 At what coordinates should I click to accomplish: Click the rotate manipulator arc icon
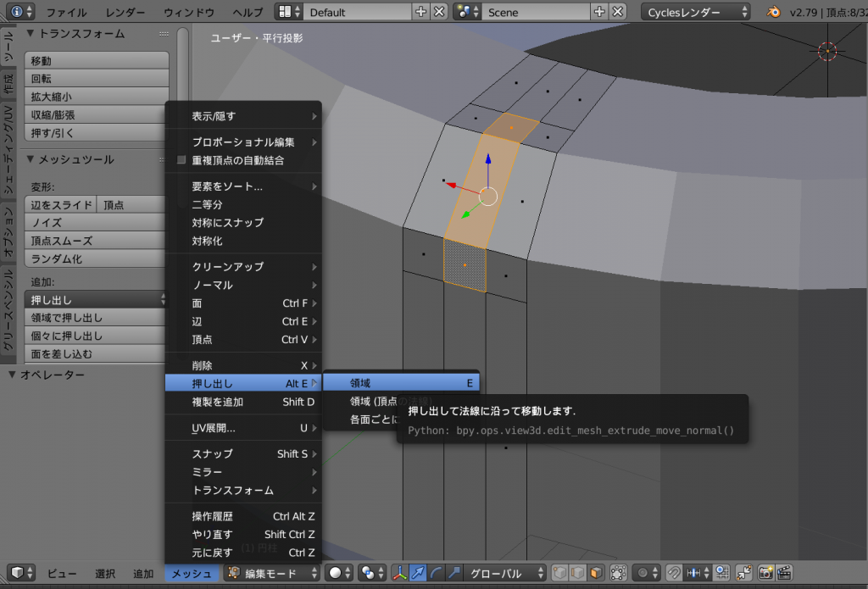tap(437, 573)
